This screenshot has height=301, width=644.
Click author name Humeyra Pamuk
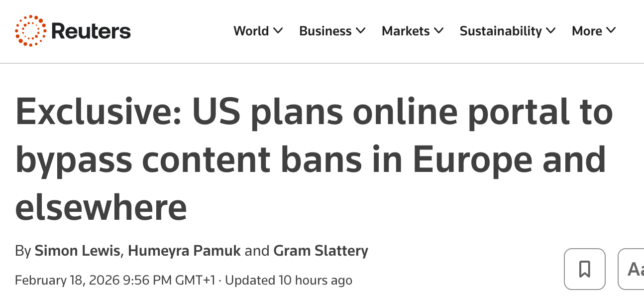coord(184,251)
